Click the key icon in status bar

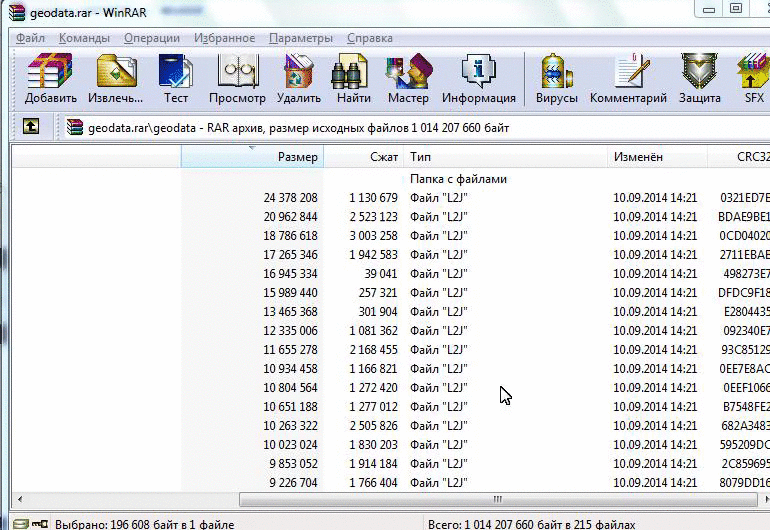pyautogui.click(x=40, y=524)
